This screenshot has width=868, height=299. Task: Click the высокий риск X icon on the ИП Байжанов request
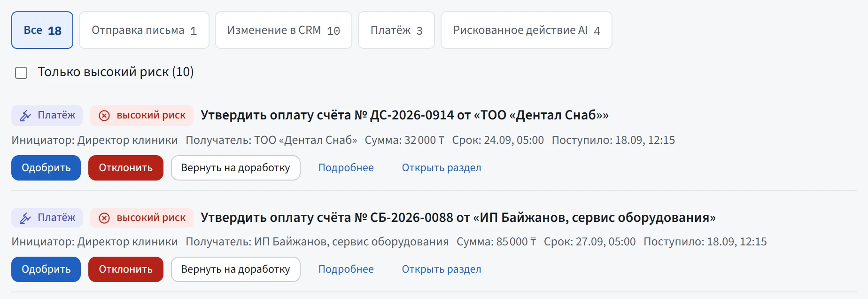pos(104,218)
